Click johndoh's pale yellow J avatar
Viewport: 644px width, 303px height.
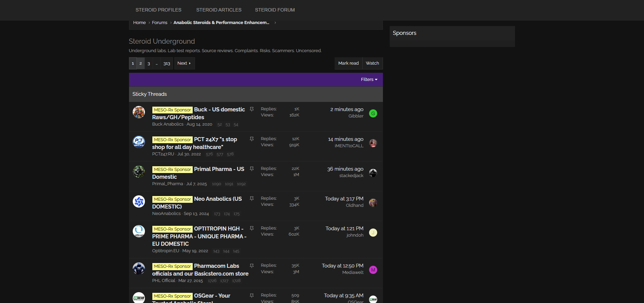tap(373, 233)
